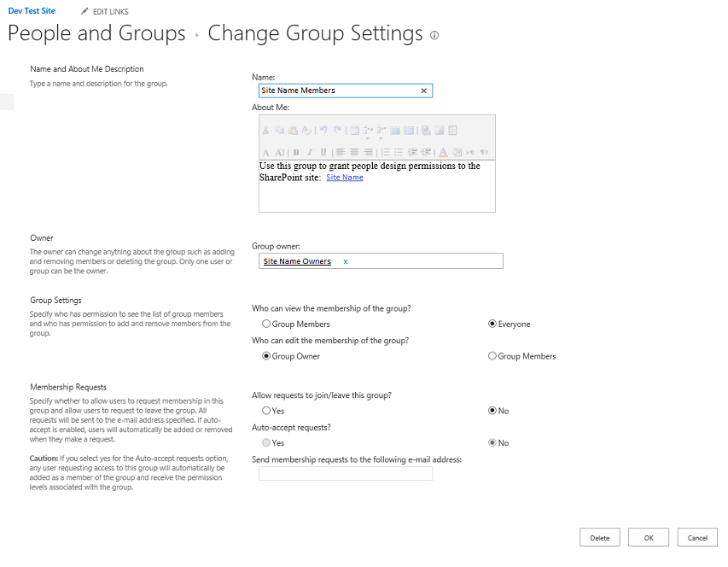Viewport: 728px width, 567px height.
Task: Choose Yes to allow join/leave requests
Action: click(x=266, y=411)
